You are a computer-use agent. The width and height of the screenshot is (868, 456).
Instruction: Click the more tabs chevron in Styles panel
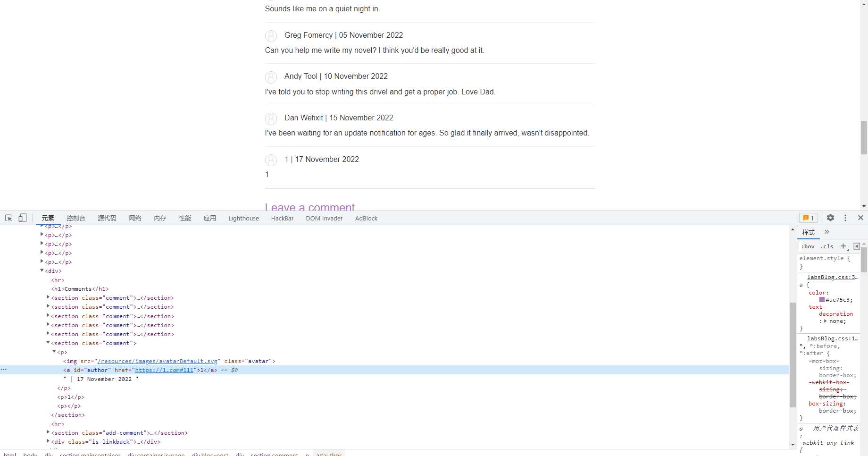tap(826, 232)
